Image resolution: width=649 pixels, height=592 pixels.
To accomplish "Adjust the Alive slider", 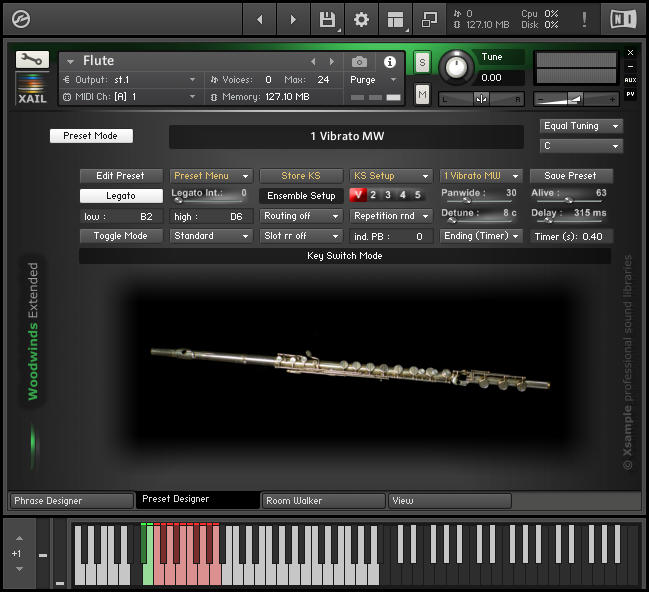I will 571,201.
